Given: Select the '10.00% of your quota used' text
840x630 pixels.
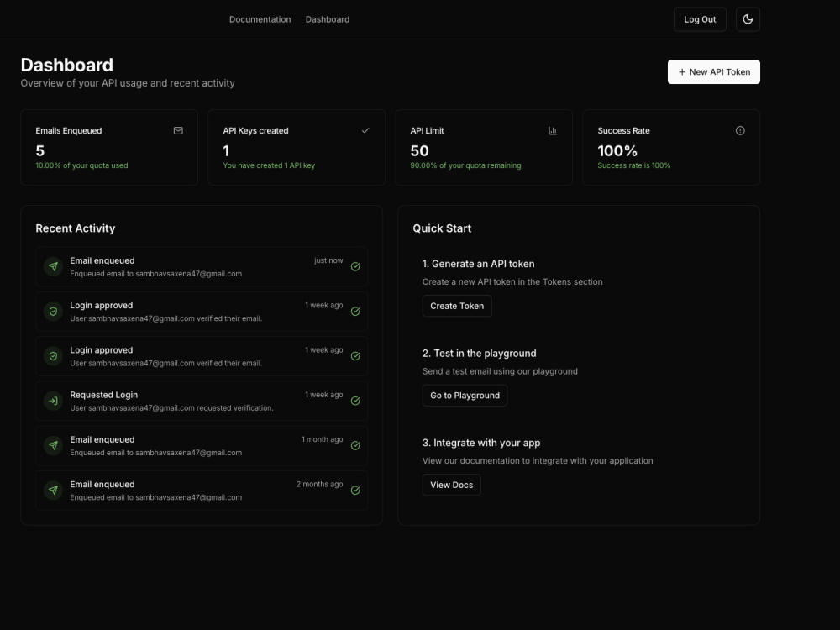Looking at the screenshot, I should 81,165.
